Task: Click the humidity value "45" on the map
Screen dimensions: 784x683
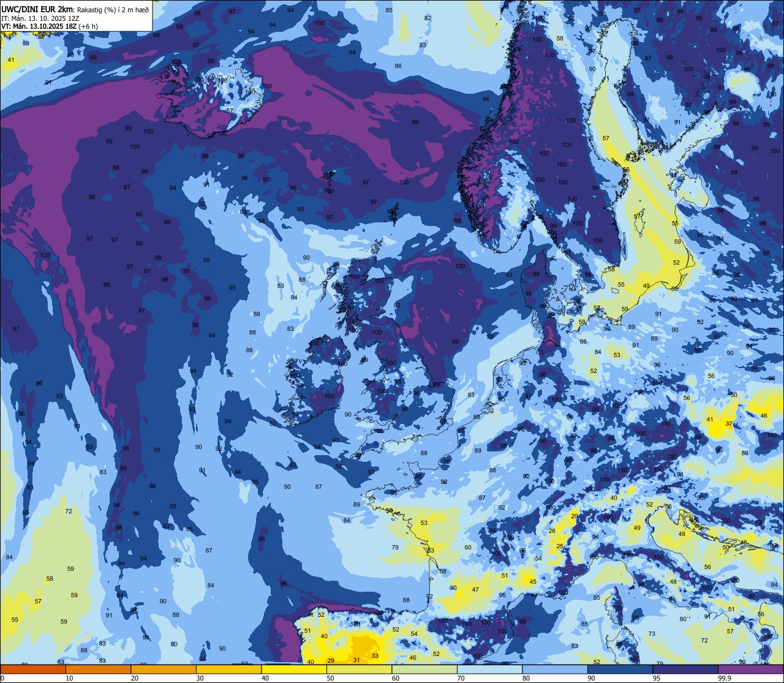Action: pyautogui.click(x=533, y=582)
